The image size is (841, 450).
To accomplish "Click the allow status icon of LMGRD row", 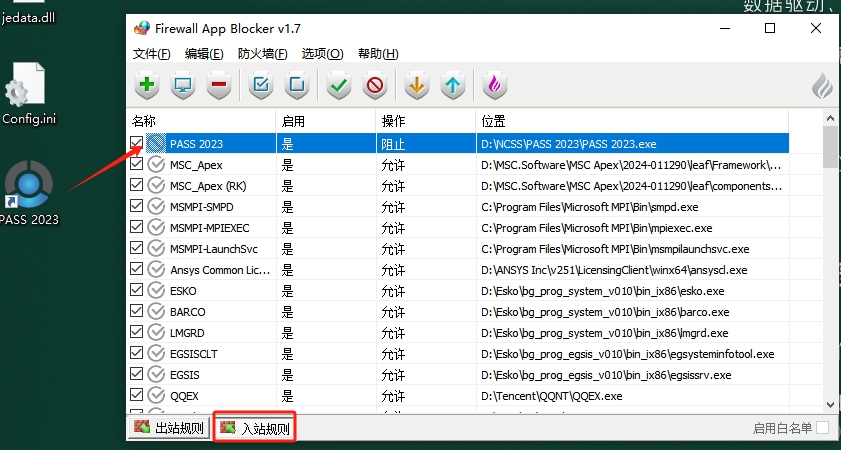I will pyautogui.click(x=156, y=333).
